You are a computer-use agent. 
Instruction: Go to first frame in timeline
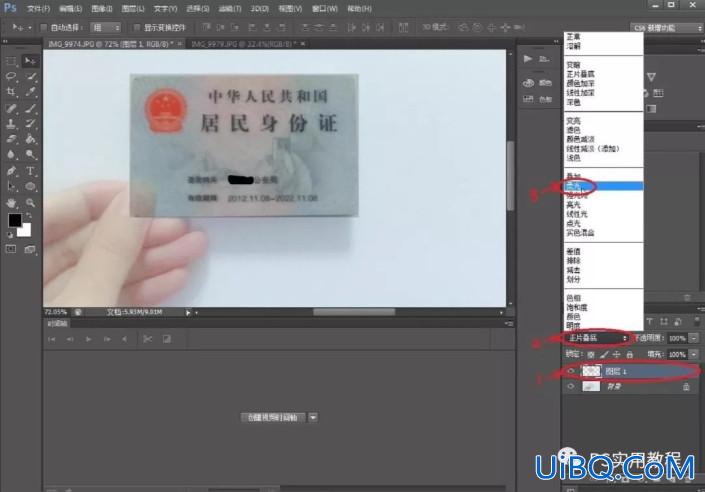pos(52,339)
